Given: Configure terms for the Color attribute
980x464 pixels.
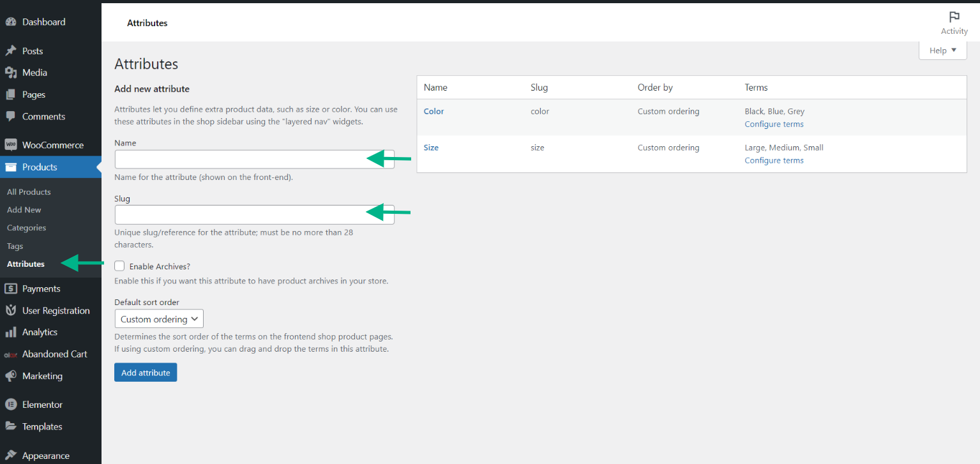Looking at the screenshot, I should (x=774, y=124).
